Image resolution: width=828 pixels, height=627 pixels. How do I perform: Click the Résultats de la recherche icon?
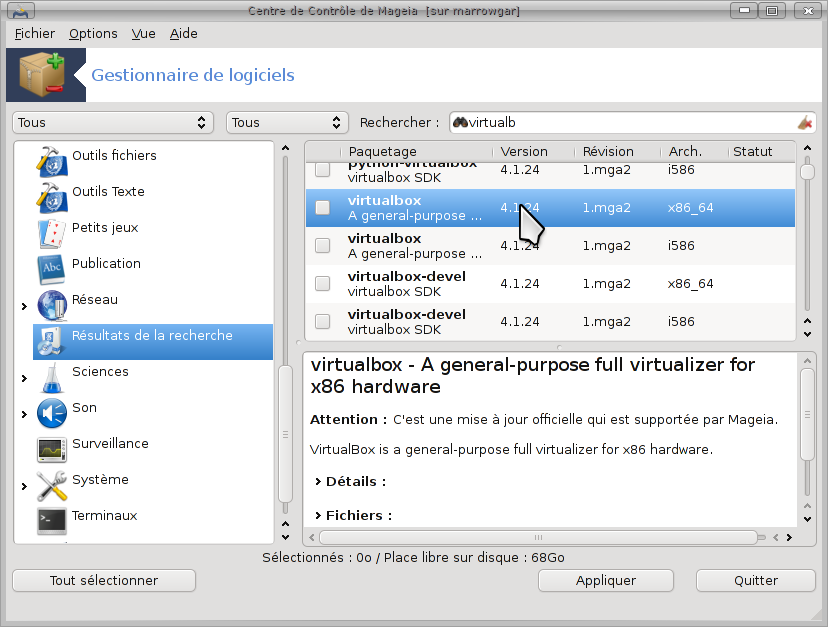(52, 341)
